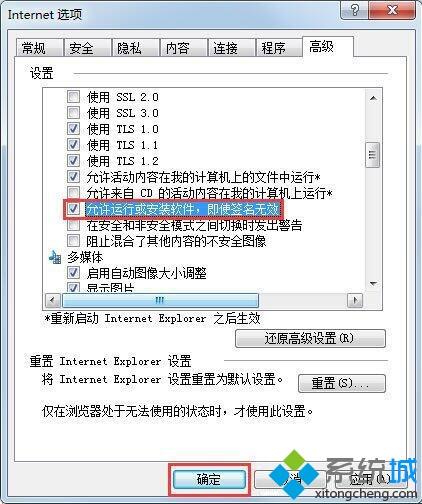Switch to the 安全 tab
Image resolution: width=422 pixels, height=504 pixels.
pyautogui.click(x=87, y=48)
